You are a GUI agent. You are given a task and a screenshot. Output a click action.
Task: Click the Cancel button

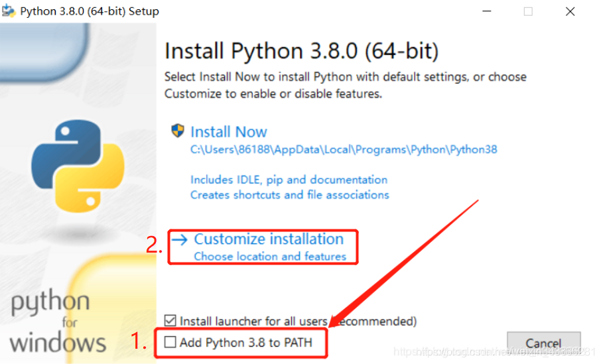point(543,343)
